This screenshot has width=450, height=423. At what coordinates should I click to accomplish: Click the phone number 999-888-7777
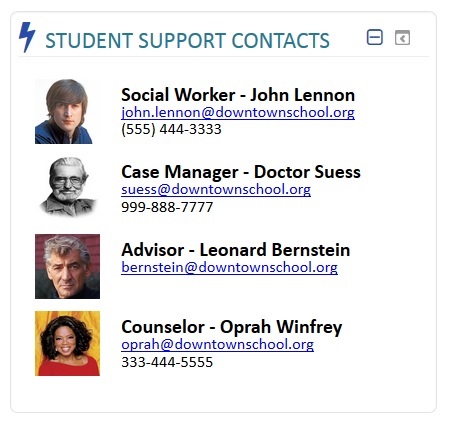(167, 207)
